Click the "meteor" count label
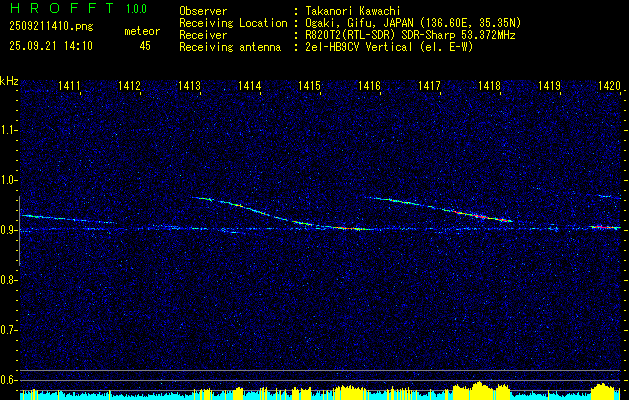The width and height of the screenshot is (629, 400). tap(142, 31)
